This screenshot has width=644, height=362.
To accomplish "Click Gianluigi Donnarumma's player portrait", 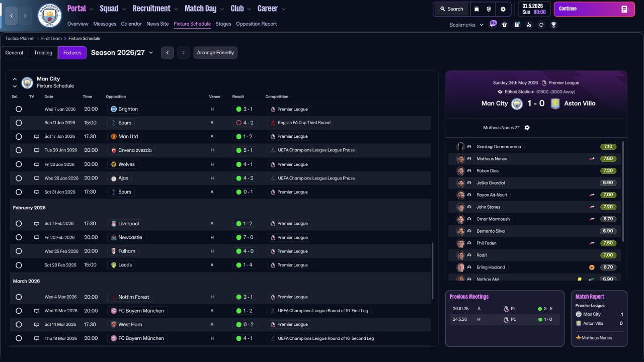I will coord(460,147).
